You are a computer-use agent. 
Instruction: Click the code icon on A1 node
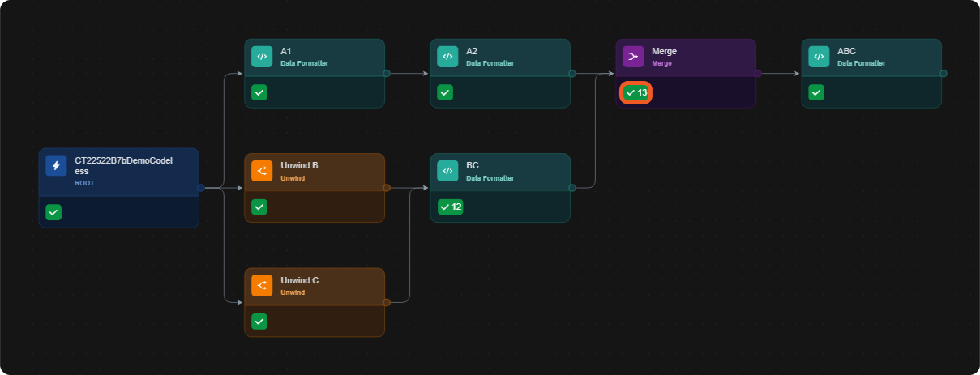262,57
